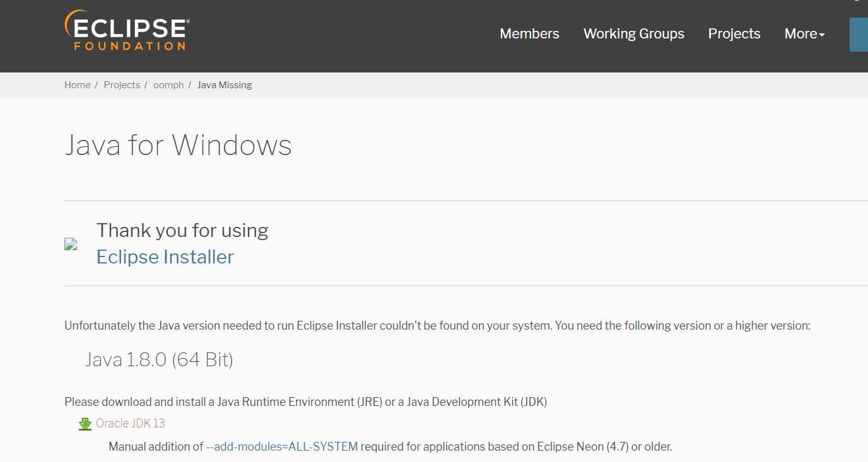Image resolution: width=868 pixels, height=462 pixels.
Task: Click the Eclipse Foundation logo
Action: [127, 30]
